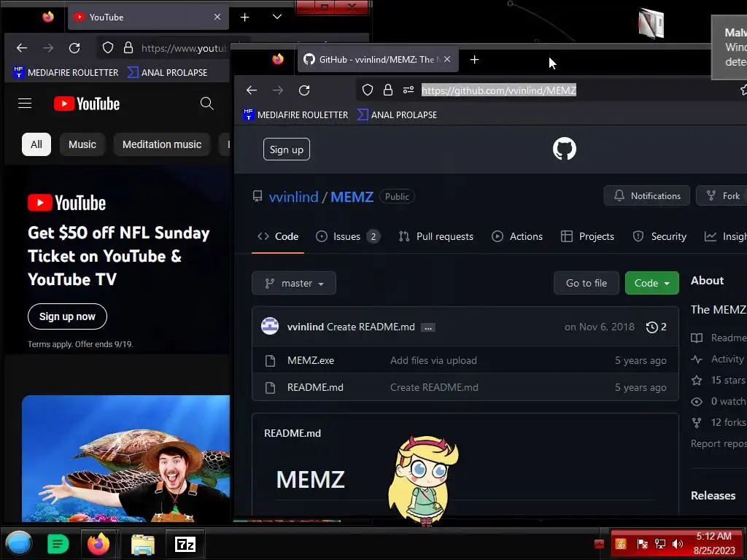Click Notifications button

point(646,195)
